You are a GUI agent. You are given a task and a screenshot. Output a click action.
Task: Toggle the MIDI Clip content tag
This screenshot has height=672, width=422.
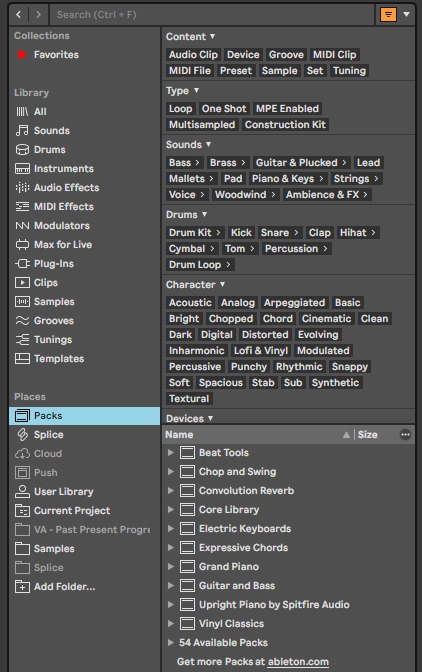pyautogui.click(x=335, y=55)
